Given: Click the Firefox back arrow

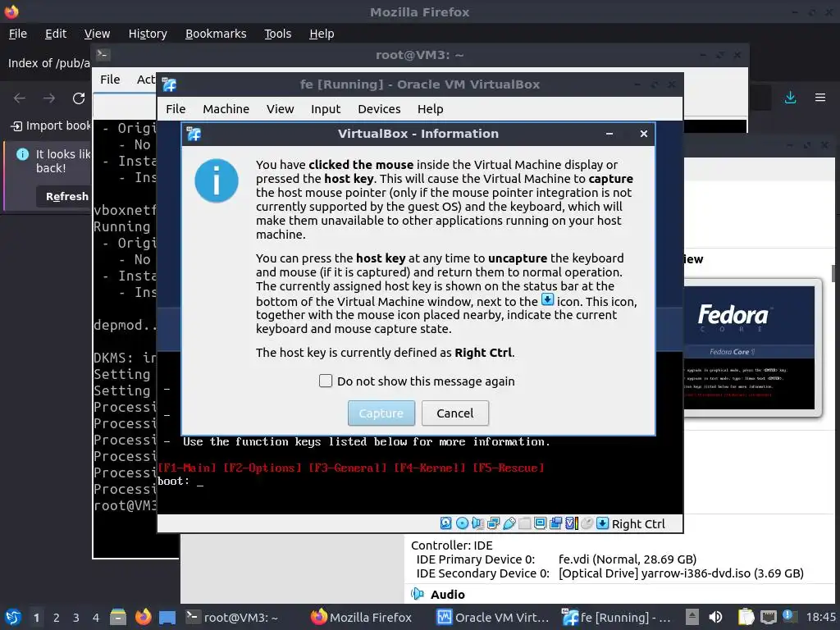Looking at the screenshot, I should (x=20, y=98).
